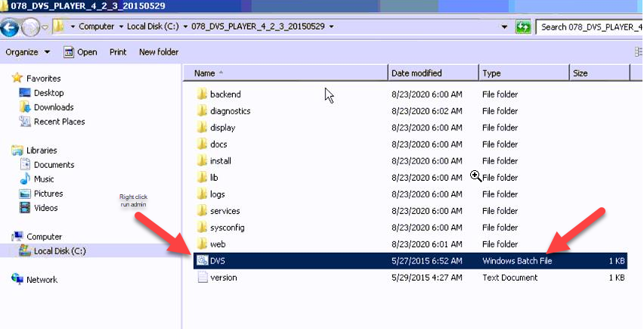Open the Music library
This screenshot has width=644, height=329.
(44, 179)
